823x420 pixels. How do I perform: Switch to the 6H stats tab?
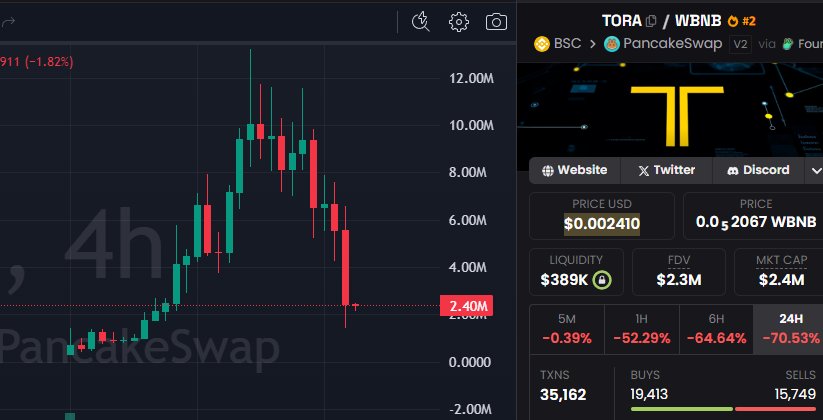pyautogui.click(x=716, y=327)
